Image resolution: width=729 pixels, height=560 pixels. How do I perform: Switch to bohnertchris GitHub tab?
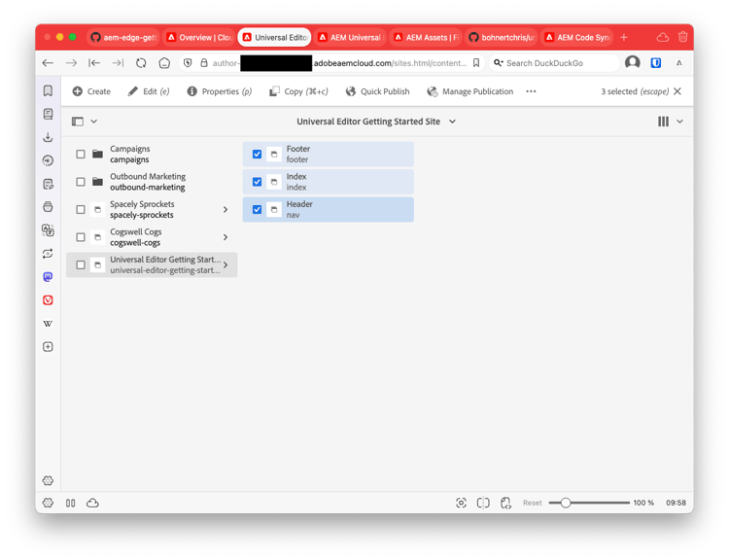click(x=502, y=37)
